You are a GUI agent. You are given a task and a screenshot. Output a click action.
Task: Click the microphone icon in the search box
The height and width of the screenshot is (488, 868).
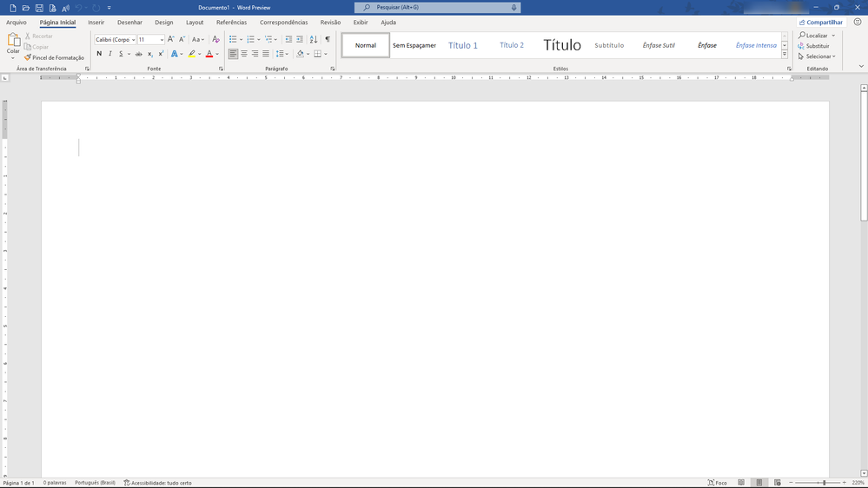514,8
